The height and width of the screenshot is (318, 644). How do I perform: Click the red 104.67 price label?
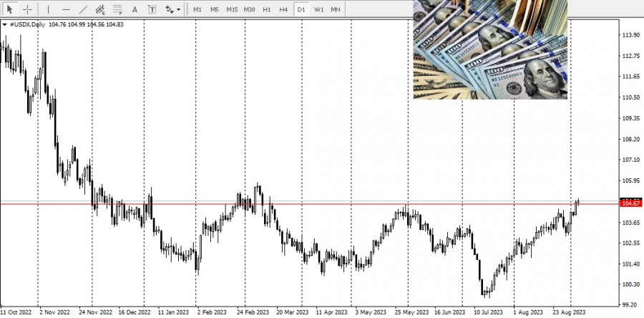point(632,204)
